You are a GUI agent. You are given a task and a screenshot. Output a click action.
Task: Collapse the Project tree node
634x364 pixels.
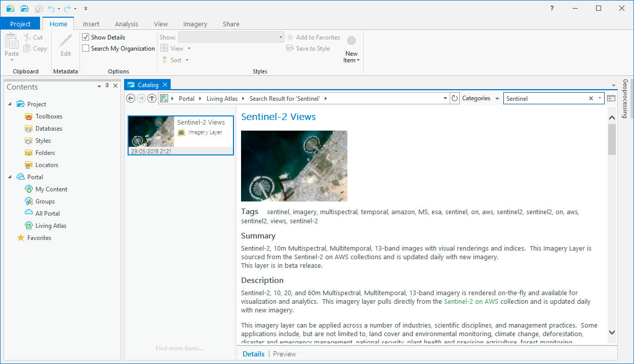click(10, 104)
